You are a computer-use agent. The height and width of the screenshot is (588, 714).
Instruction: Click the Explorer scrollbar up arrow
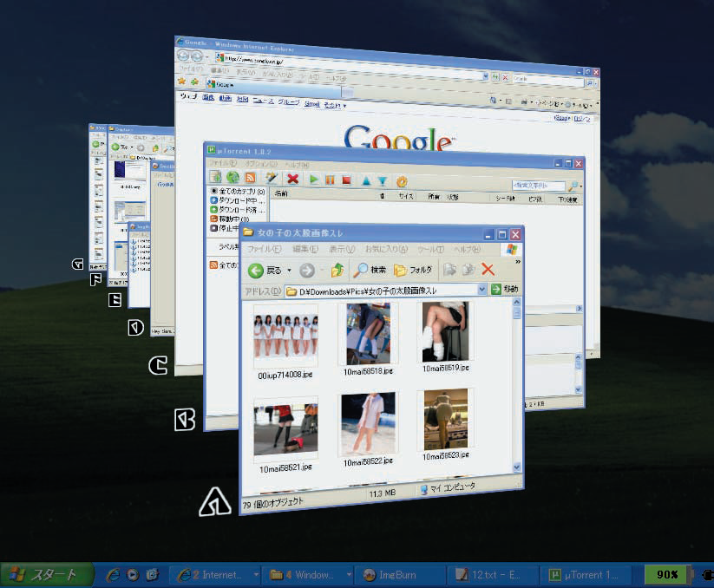tap(516, 302)
